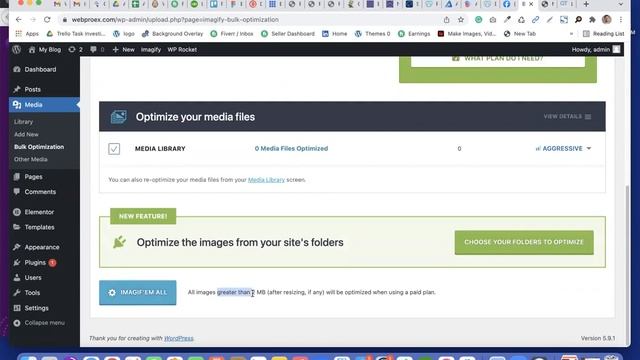The height and width of the screenshot is (360, 640).
Task: Expand the hidden bookmarks overflow chevron
Action: (x=571, y=34)
